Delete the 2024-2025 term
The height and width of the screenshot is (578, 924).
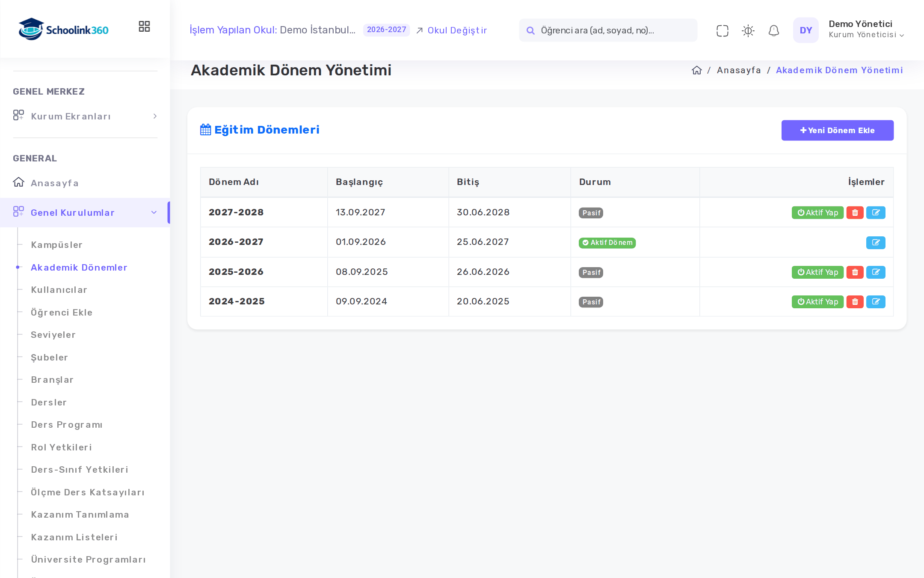tap(855, 302)
